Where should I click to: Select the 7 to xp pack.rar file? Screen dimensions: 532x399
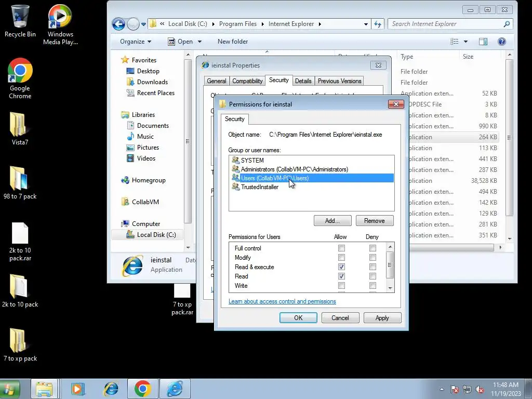182,300
